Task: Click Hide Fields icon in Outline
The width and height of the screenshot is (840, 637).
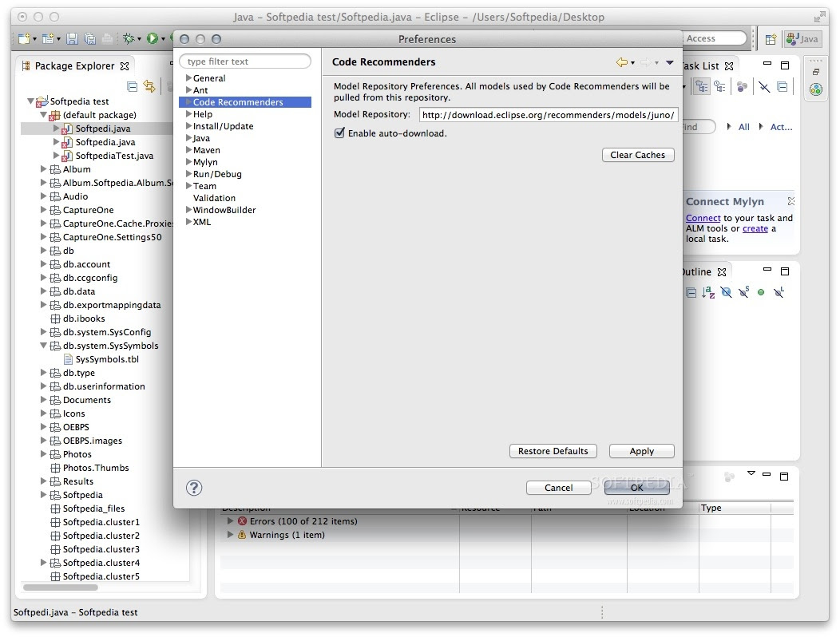Action: [x=726, y=292]
